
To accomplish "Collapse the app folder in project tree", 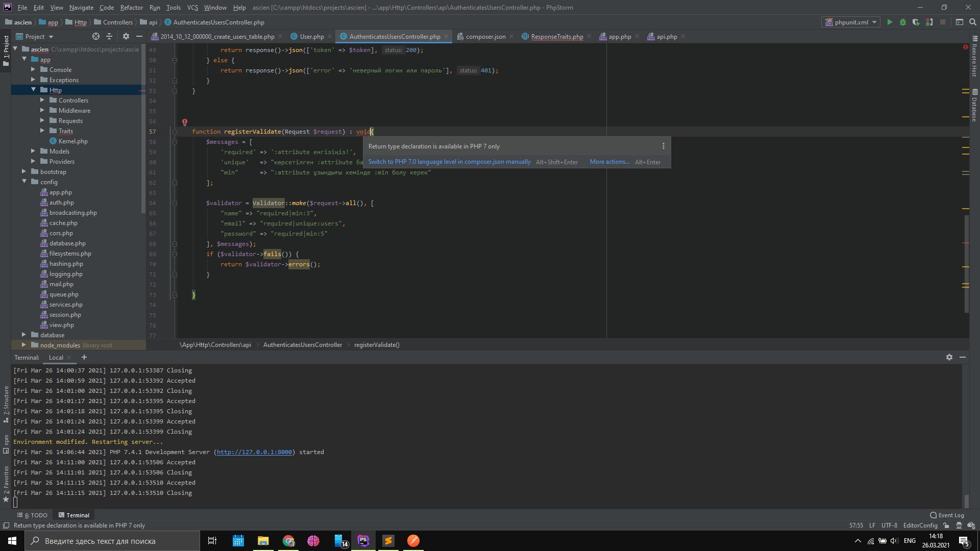I will (24, 59).
